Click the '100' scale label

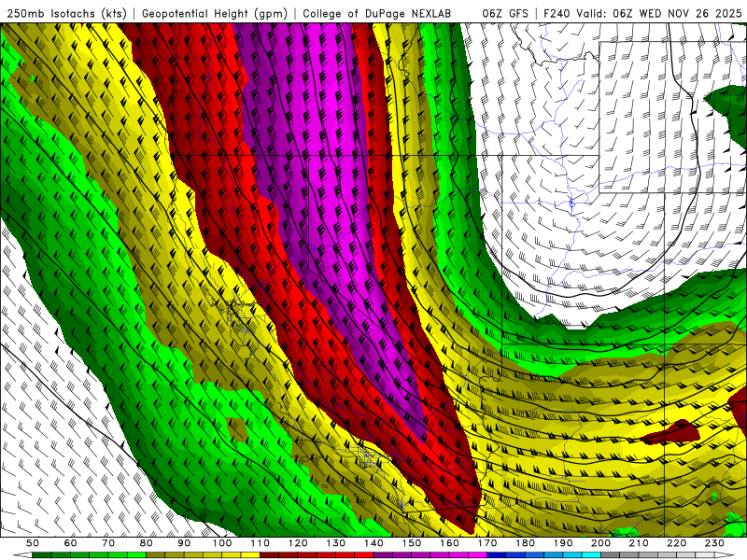point(222,543)
